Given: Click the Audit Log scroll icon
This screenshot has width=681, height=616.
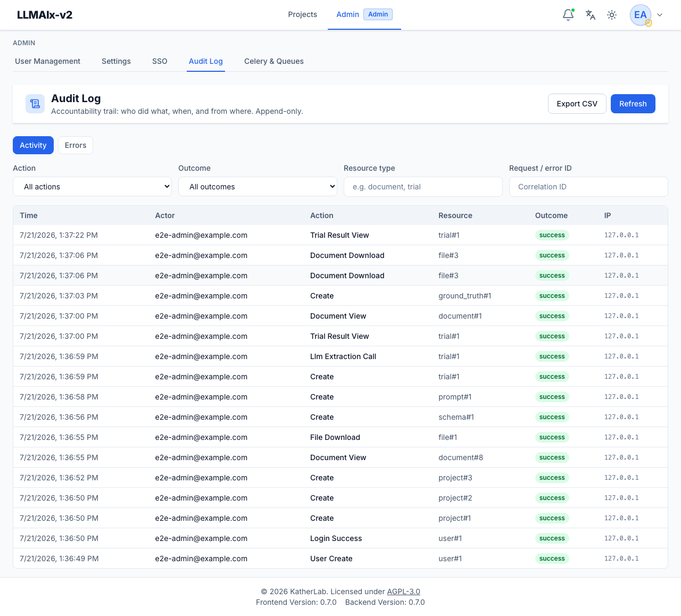Looking at the screenshot, I should pyautogui.click(x=35, y=104).
